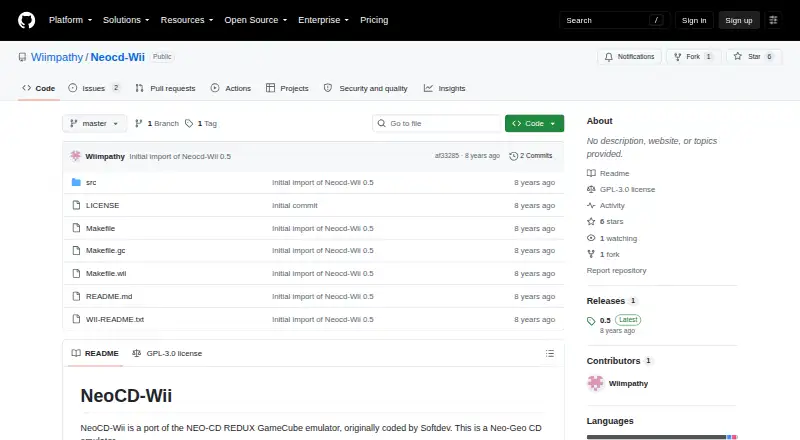Open the Pull requests tab
Image resolution: width=800 pixels, height=440 pixels.
pyautogui.click(x=165, y=88)
